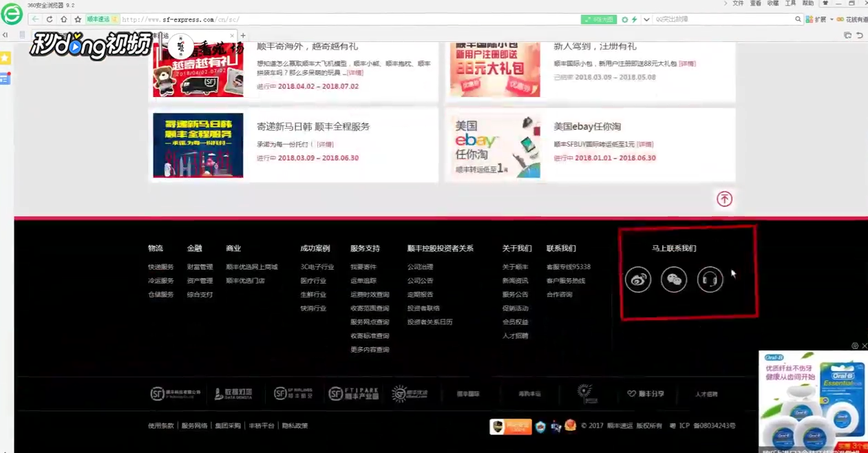The width and height of the screenshot is (868, 453).
Task: Click footer link 仓储服务
Action: [160, 295]
